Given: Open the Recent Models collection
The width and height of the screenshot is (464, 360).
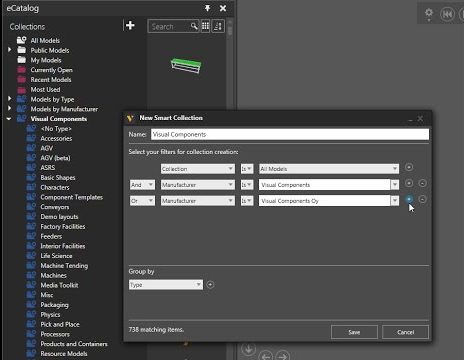Looking at the screenshot, I should (x=51, y=80).
